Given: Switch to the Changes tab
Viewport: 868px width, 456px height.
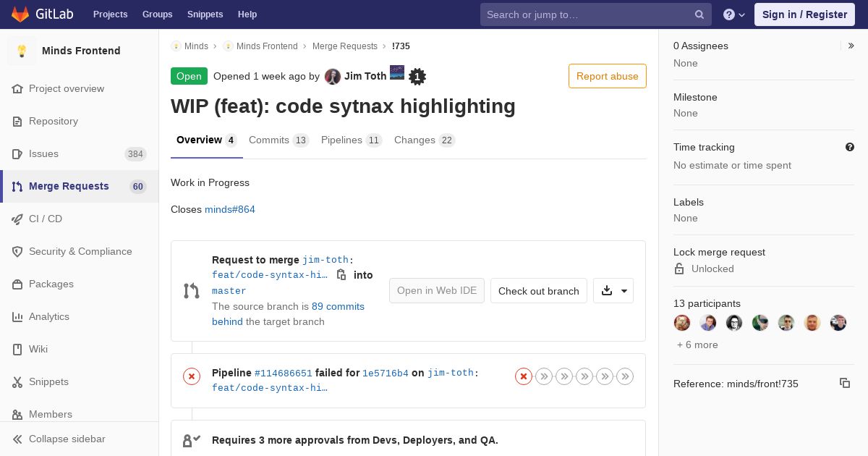Looking at the screenshot, I should (425, 140).
